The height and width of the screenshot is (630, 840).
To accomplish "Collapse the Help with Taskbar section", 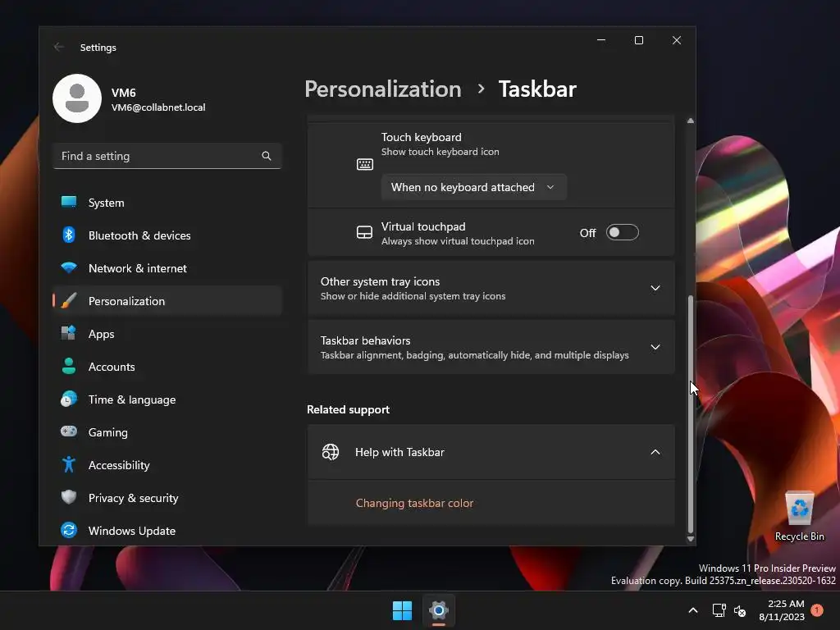I will [491, 452].
